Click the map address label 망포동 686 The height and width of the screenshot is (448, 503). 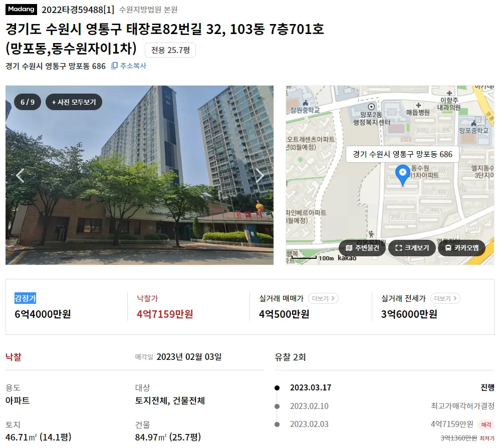(403, 154)
